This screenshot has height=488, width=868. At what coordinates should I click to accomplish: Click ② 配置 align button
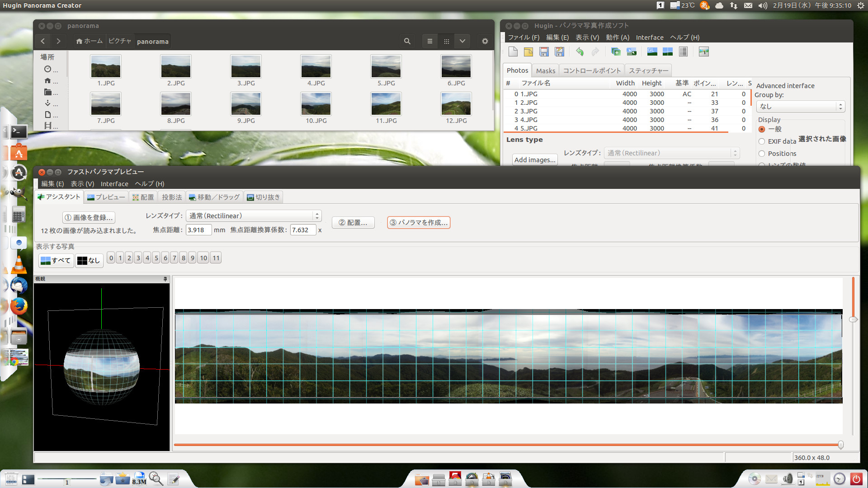(x=353, y=222)
